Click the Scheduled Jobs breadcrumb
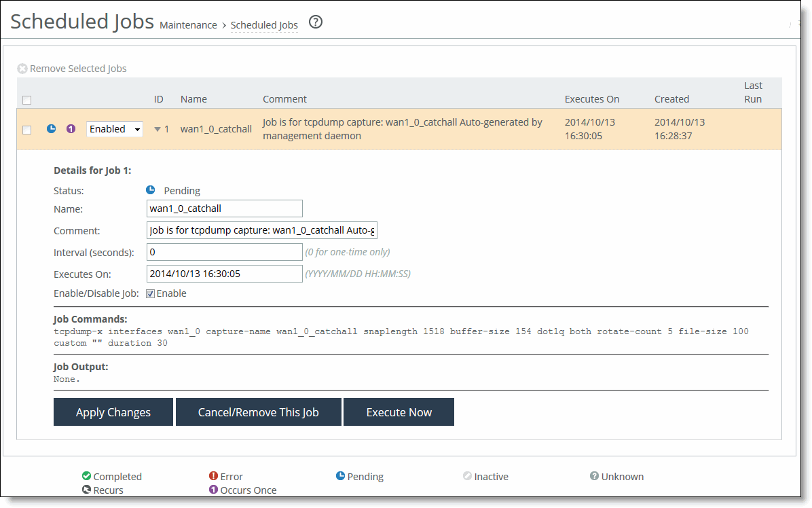The image size is (812, 508). pos(264,25)
